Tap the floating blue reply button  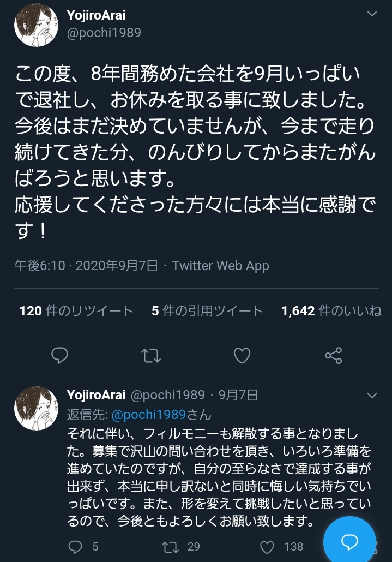coord(349,542)
